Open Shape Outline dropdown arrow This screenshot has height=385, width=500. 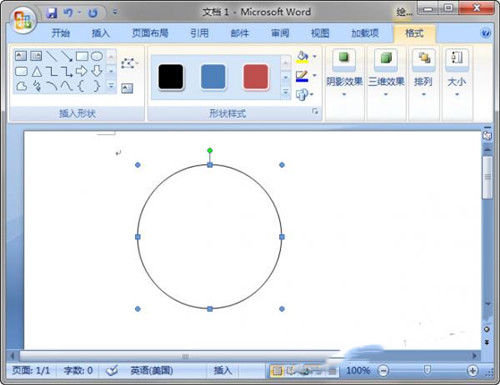pos(315,76)
